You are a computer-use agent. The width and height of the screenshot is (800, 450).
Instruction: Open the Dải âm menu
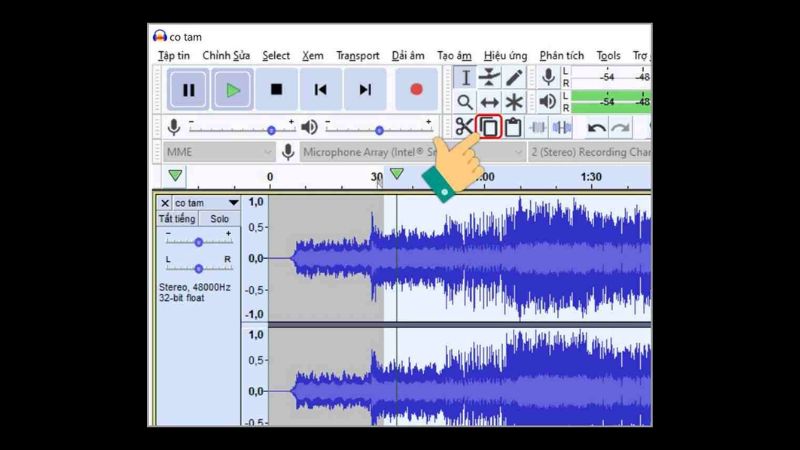(408, 55)
